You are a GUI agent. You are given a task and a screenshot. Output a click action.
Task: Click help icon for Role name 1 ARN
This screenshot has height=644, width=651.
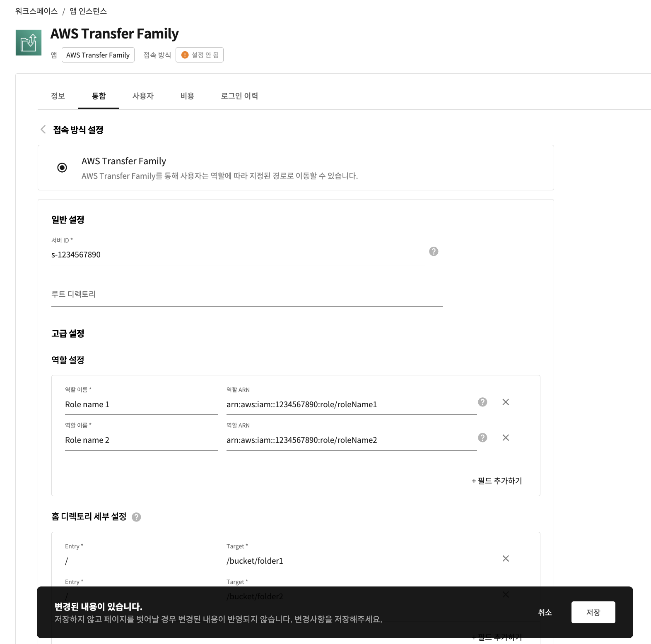pos(482,402)
